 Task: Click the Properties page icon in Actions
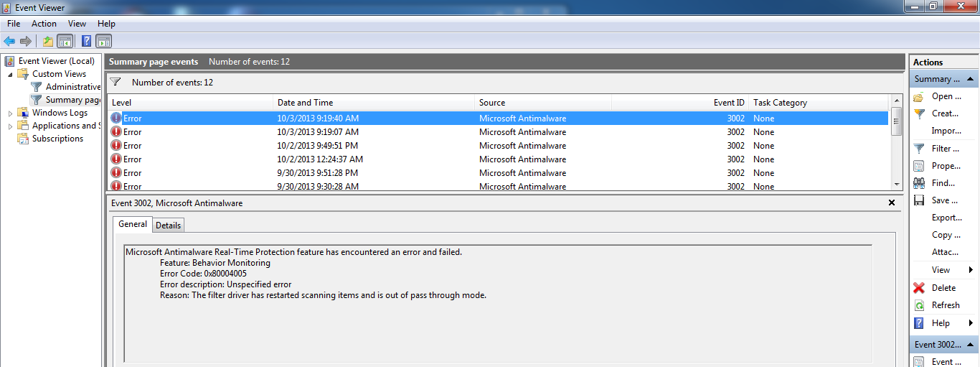pos(919,166)
